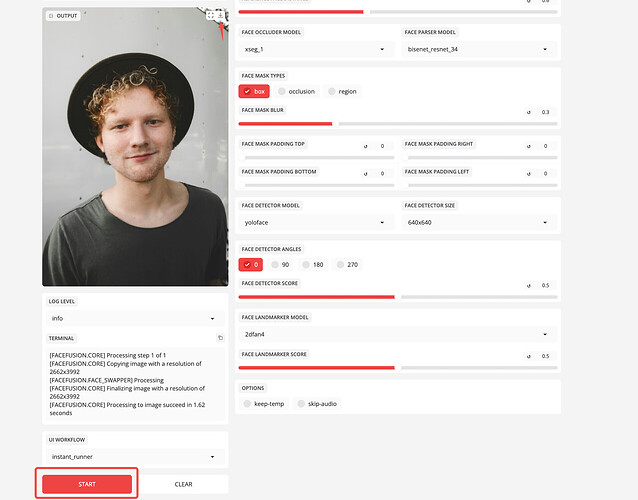The width and height of the screenshot is (638, 500).
Task: Enable the region face mask type
Action: pyautogui.click(x=343, y=92)
